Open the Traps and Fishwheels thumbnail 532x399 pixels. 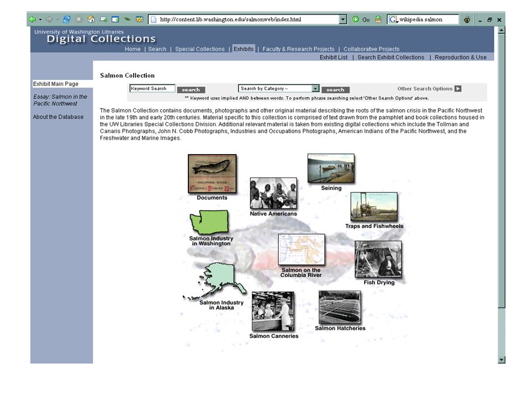click(374, 207)
